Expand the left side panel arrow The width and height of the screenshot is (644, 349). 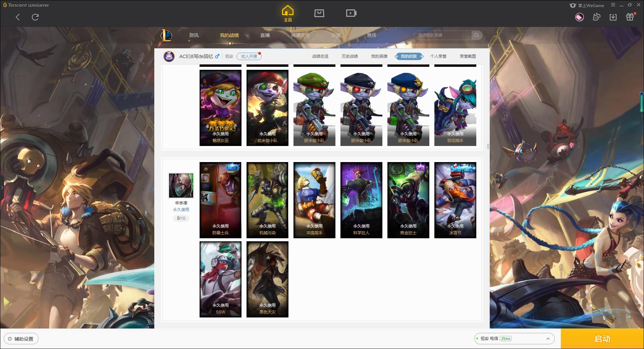2,187
